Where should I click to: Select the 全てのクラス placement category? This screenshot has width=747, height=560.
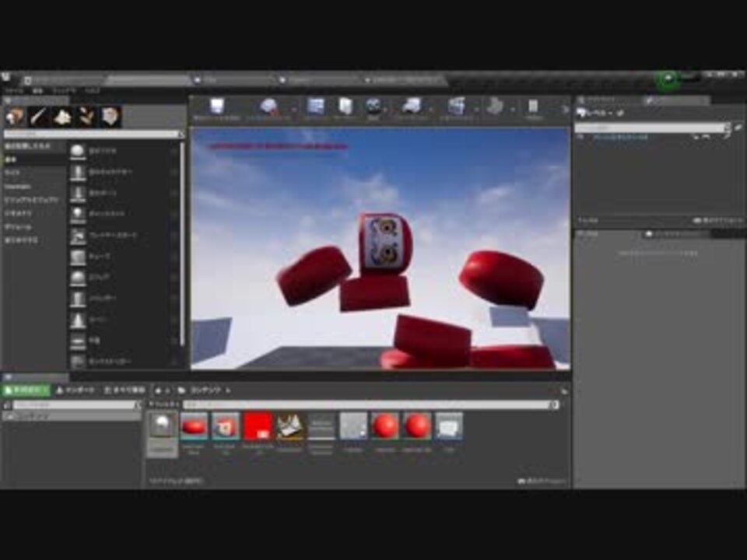click(34, 241)
